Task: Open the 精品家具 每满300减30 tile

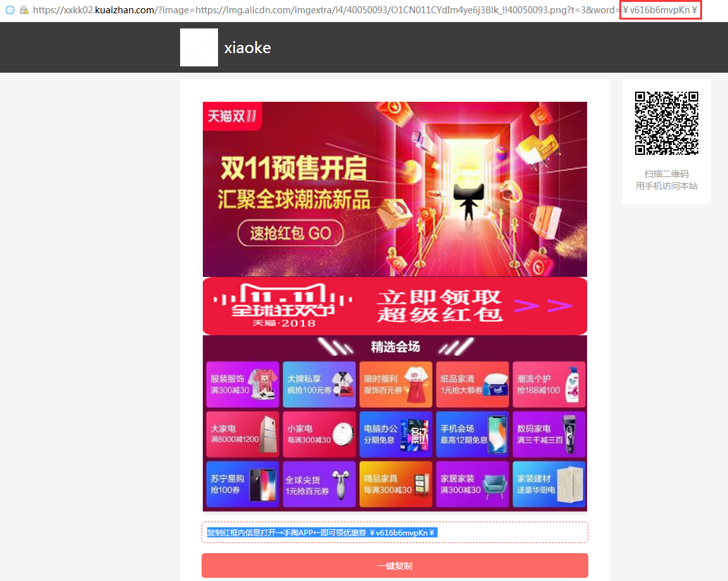Action: 396,484
